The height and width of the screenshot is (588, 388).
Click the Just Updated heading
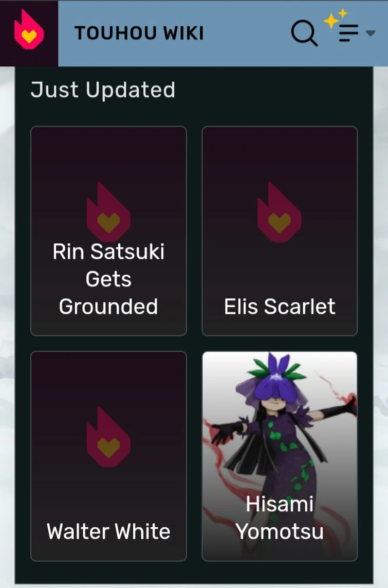coord(103,90)
